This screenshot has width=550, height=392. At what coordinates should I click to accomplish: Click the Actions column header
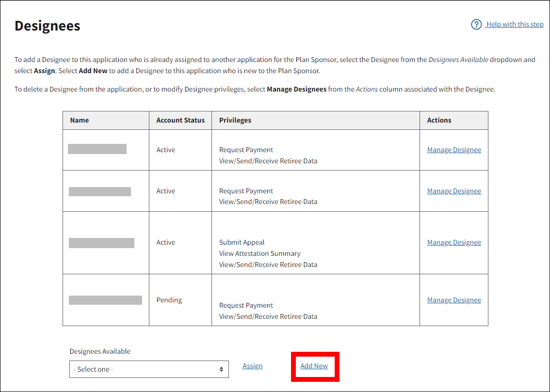(439, 120)
